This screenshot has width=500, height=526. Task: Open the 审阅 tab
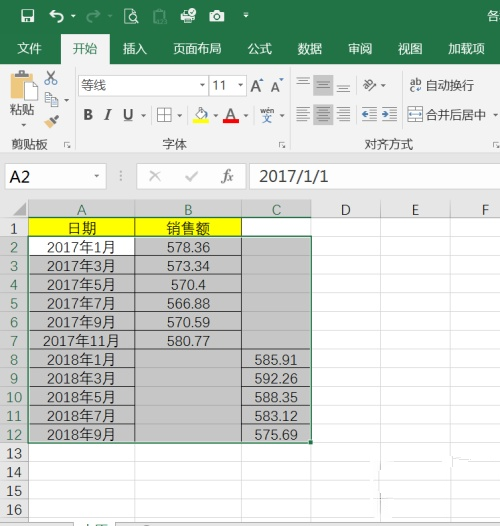click(360, 49)
